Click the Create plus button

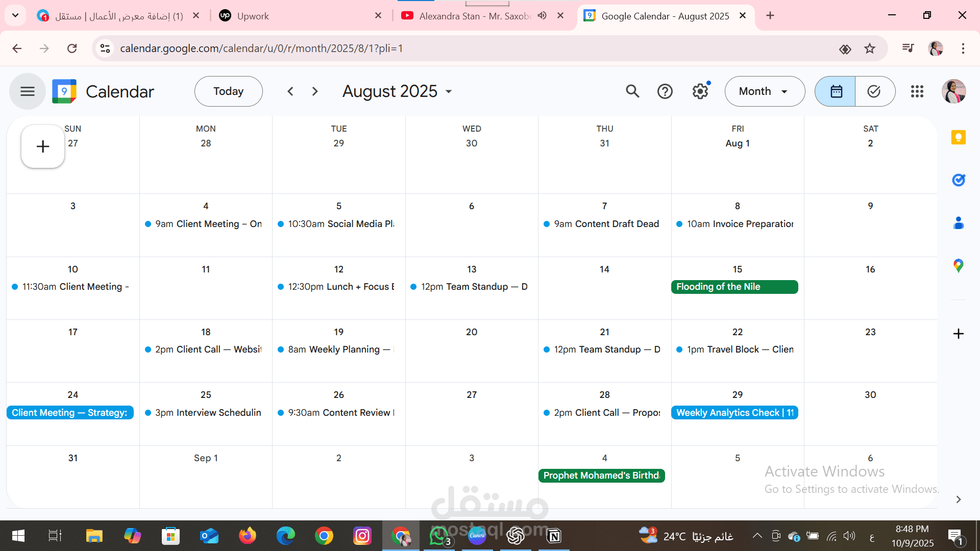click(43, 146)
